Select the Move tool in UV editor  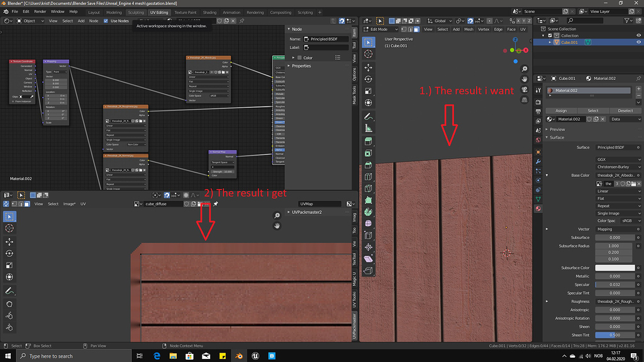[9, 242]
